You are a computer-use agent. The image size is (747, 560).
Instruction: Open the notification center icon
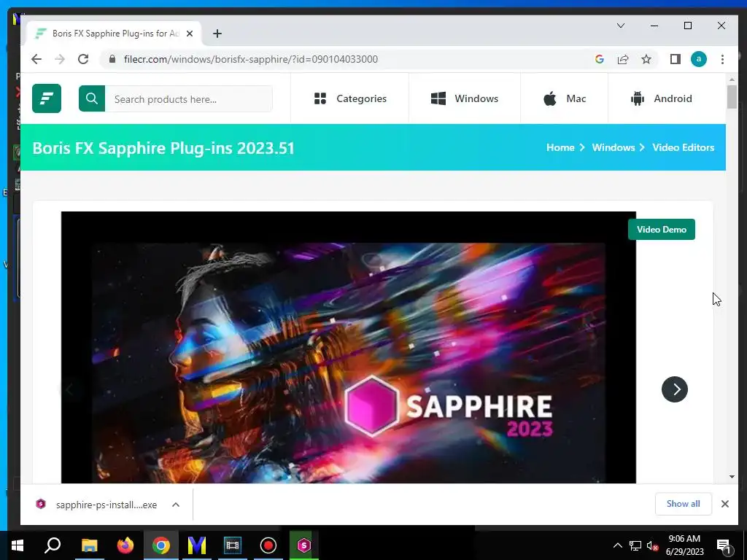pos(724,545)
